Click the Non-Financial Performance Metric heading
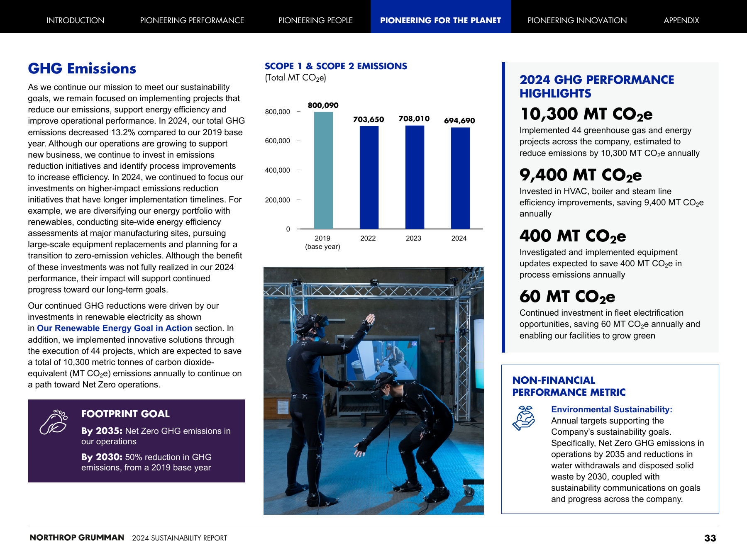The image size is (747, 560). 569,386
